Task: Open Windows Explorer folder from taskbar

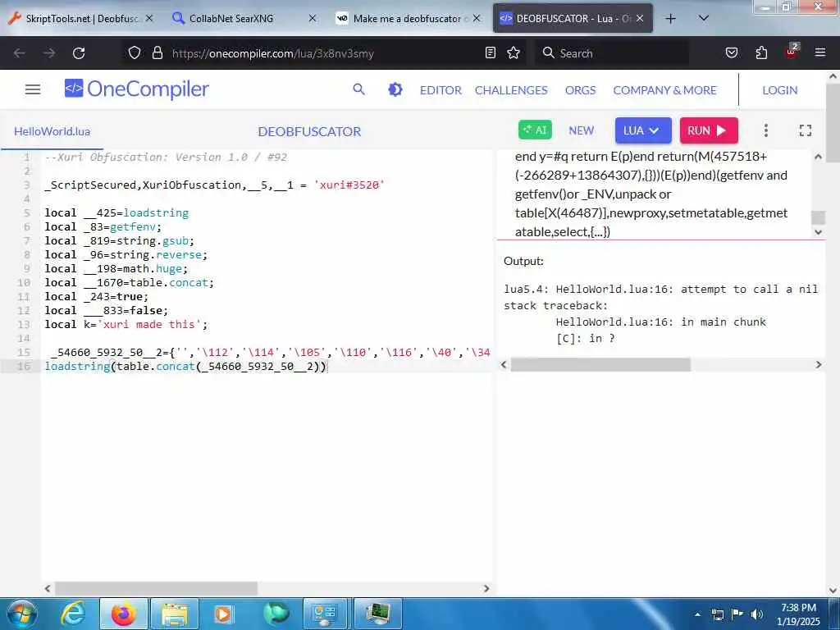Action: click(x=175, y=614)
